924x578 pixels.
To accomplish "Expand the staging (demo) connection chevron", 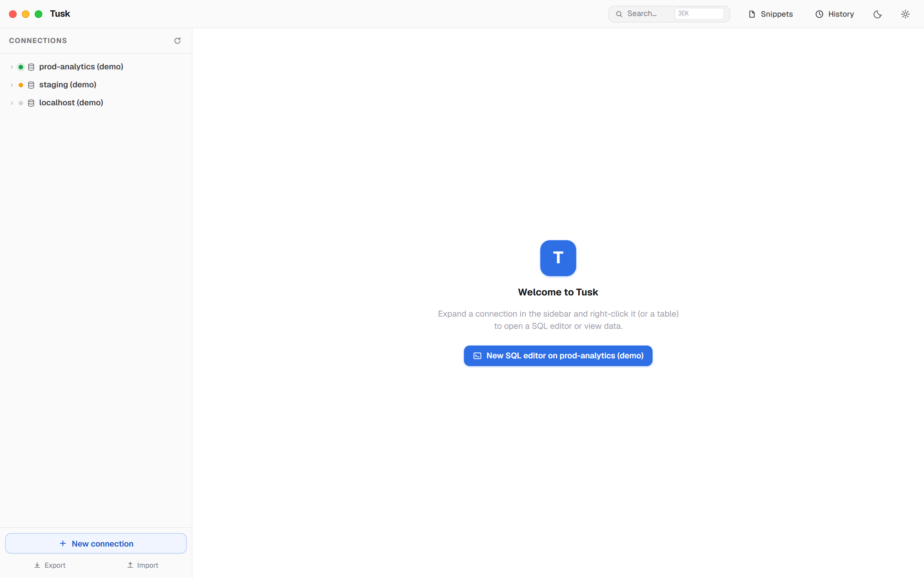I will [x=12, y=85].
